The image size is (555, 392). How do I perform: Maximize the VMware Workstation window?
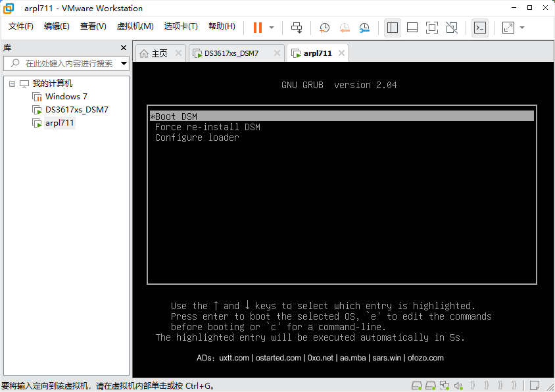coord(529,7)
